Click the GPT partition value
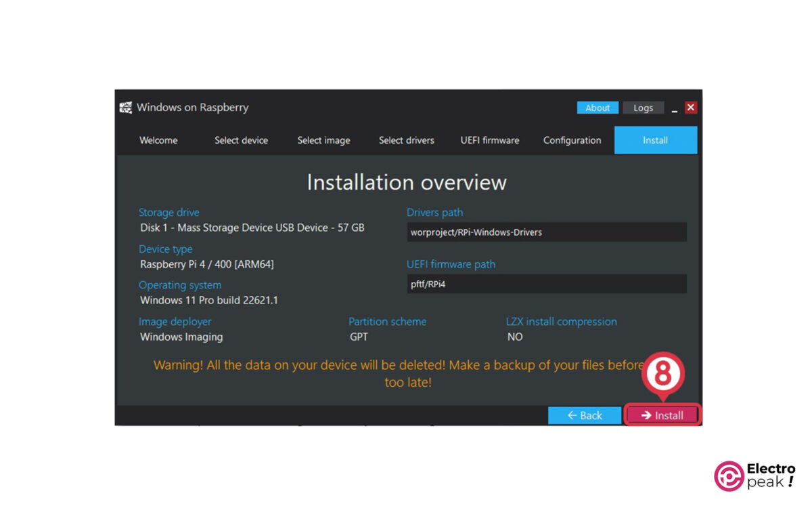Screen dimensions: 812x508 (x=359, y=337)
